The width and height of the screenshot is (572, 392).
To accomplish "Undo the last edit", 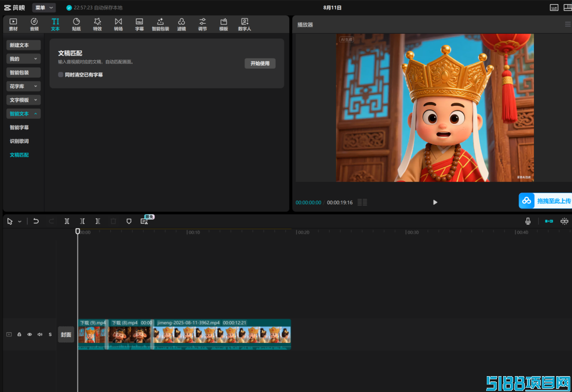I will [36, 221].
